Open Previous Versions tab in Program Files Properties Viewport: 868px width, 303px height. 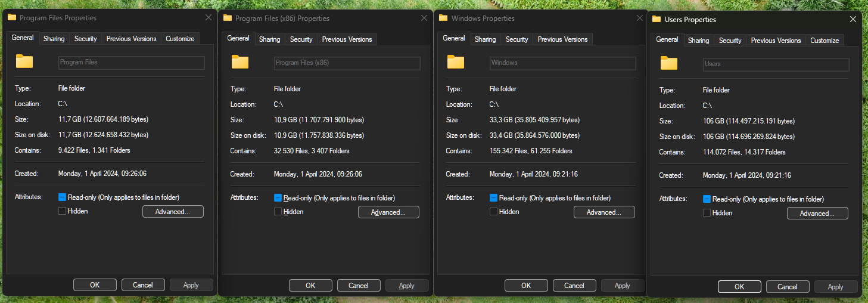[x=131, y=39]
